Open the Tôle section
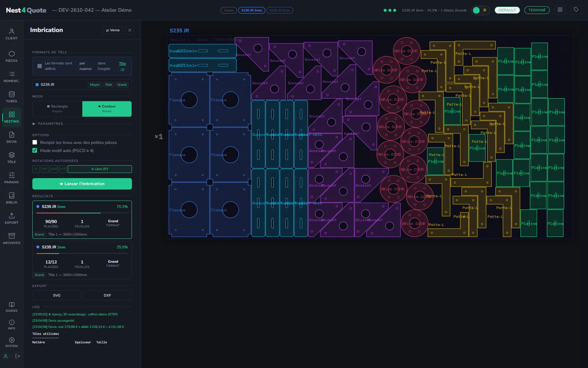Image resolution: width=588 pixels, height=368 pixels. (11, 158)
